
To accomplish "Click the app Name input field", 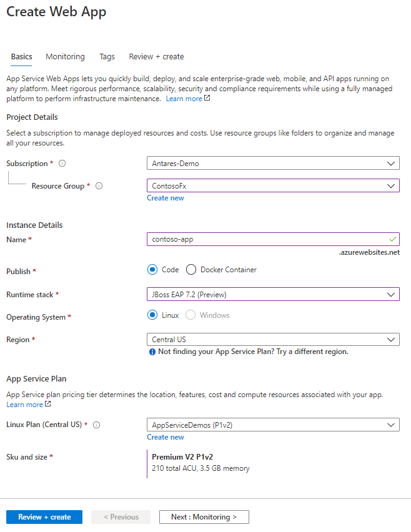I will pyautogui.click(x=269, y=239).
